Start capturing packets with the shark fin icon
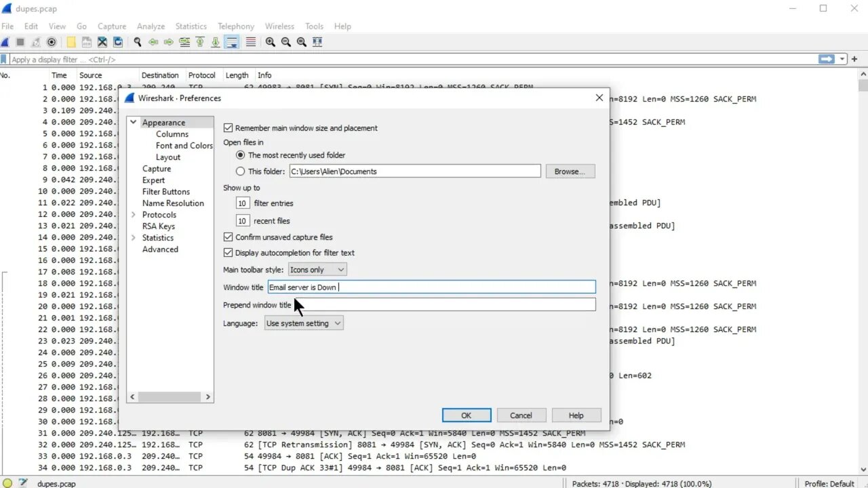 click(x=5, y=42)
